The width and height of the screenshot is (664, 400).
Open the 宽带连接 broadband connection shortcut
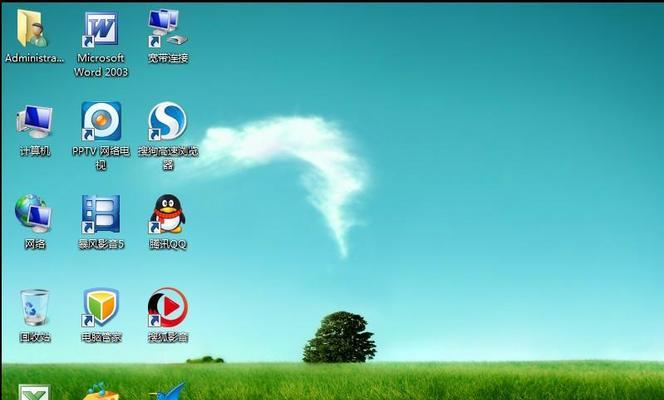coord(168,29)
